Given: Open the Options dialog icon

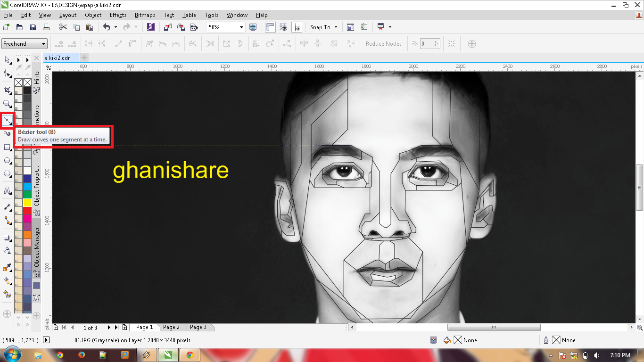Looking at the screenshot, I should (363, 27).
